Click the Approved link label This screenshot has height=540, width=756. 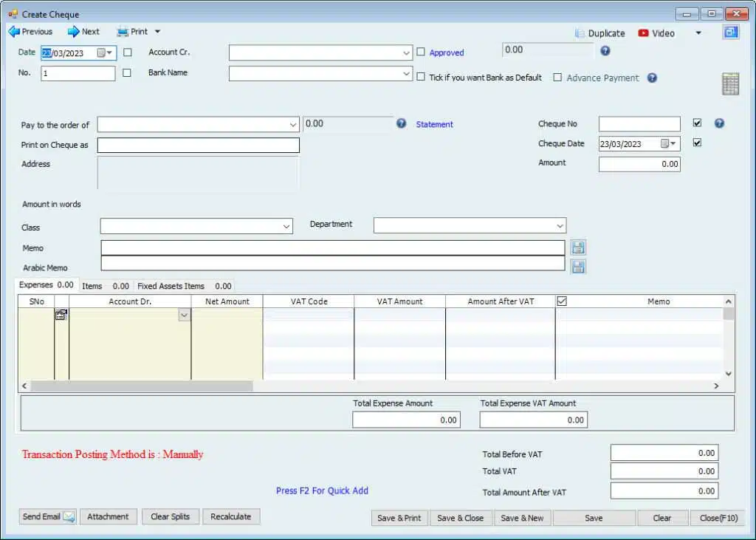[x=447, y=52]
